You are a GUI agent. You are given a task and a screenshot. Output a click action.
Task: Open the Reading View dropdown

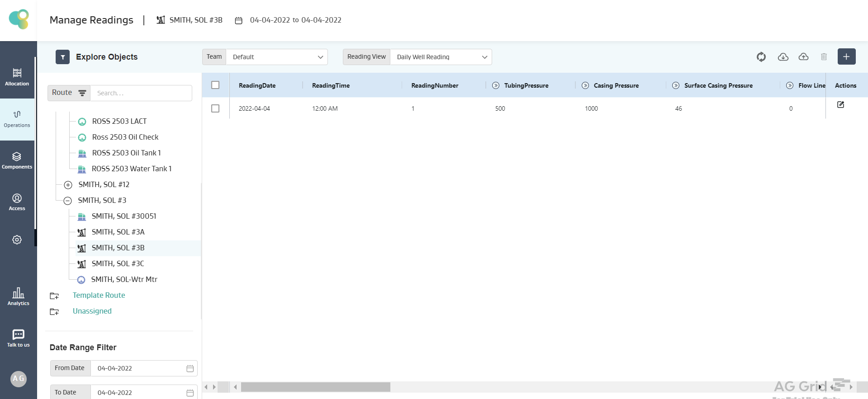point(441,57)
